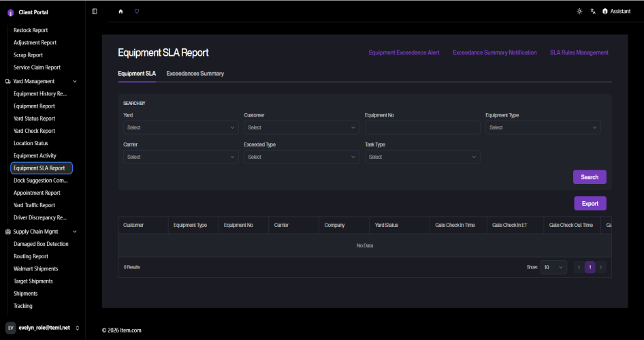Collapse the Yard Management section

pos(75,81)
